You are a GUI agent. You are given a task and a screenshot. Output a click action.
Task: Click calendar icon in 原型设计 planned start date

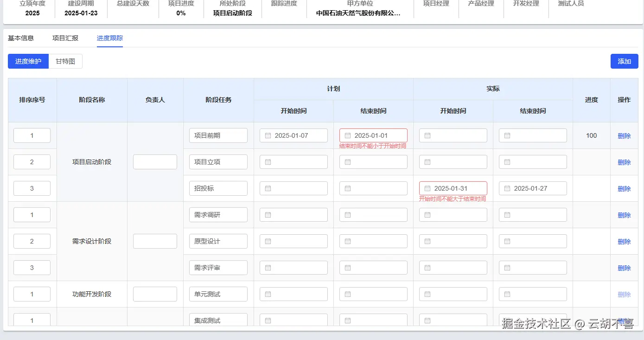tap(268, 241)
